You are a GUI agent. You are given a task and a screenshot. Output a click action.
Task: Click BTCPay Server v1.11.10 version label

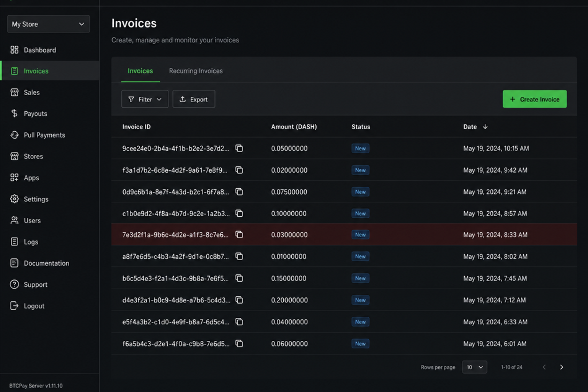coord(36,385)
